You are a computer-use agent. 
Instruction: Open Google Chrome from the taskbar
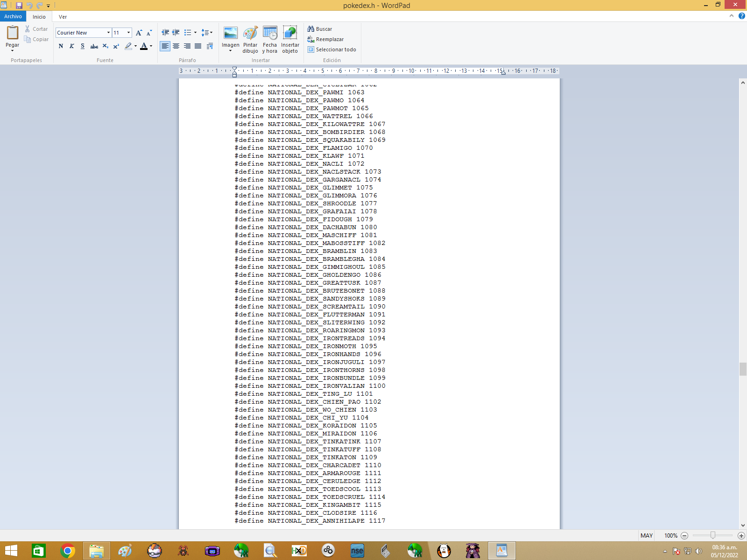coord(68,551)
